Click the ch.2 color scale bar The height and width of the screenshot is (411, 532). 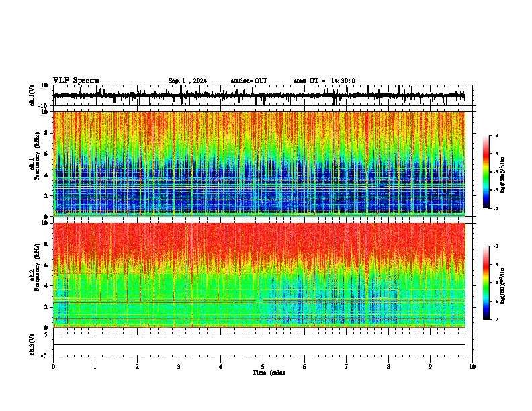pyautogui.click(x=486, y=283)
